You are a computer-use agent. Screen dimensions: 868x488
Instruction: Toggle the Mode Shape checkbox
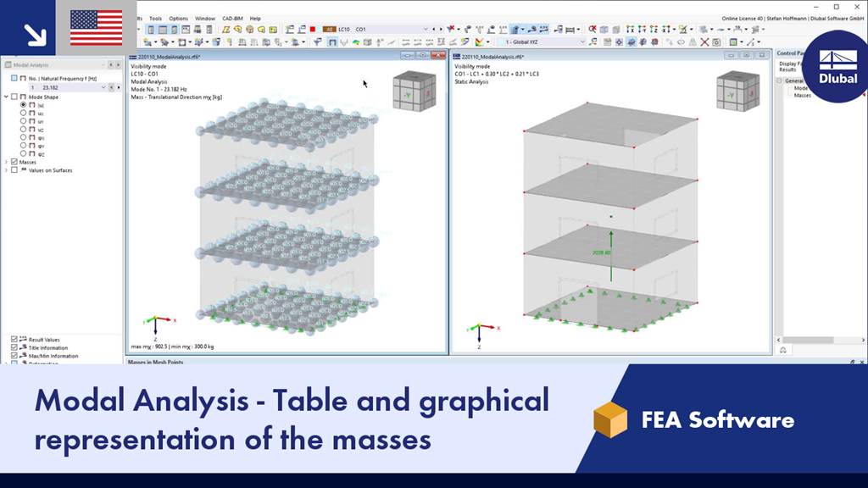[14, 97]
